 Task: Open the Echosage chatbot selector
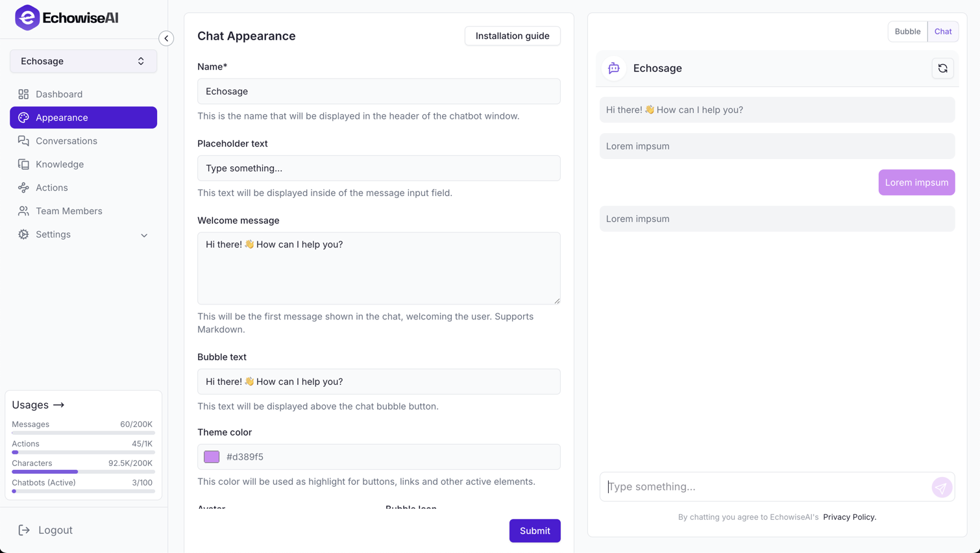click(83, 60)
